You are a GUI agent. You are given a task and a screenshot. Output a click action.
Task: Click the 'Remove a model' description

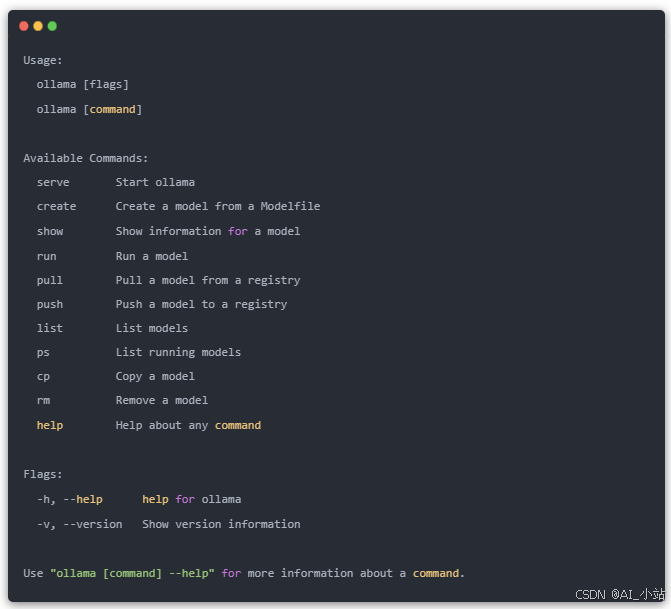click(x=162, y=401)
